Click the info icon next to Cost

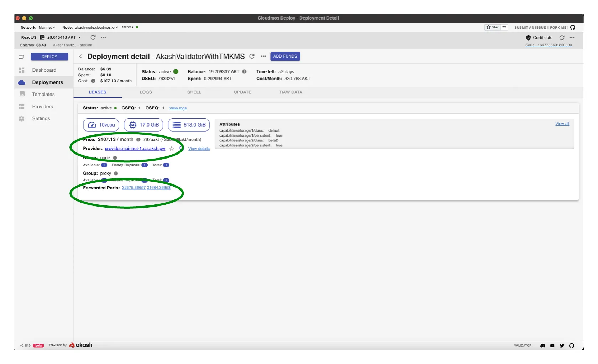point(93,81)
